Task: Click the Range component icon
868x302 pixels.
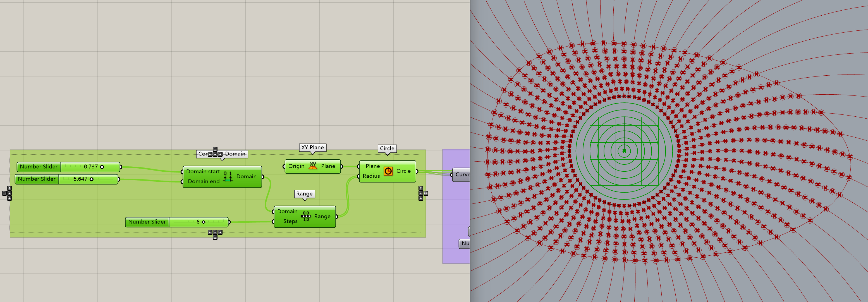Action: 306,217
